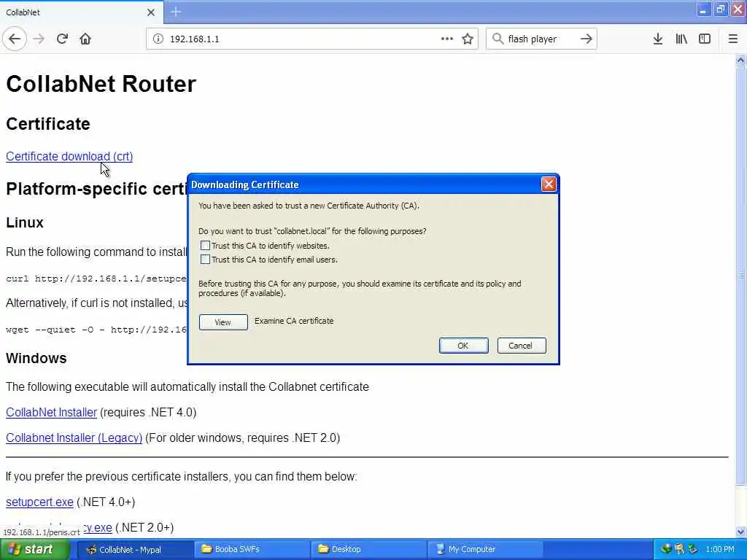Open the Collabnet Installer (Legacy) link
Screen dimensions: 747x560
pos(74,437)
